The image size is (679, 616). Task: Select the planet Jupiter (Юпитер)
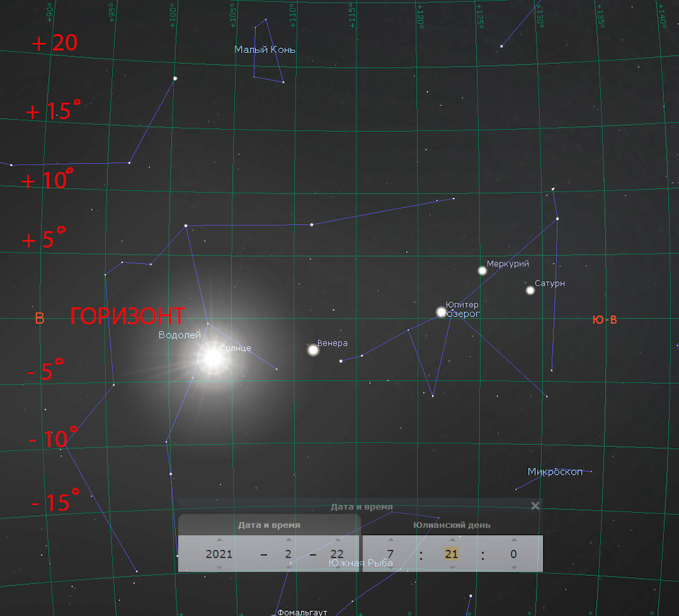pos(441,312)
